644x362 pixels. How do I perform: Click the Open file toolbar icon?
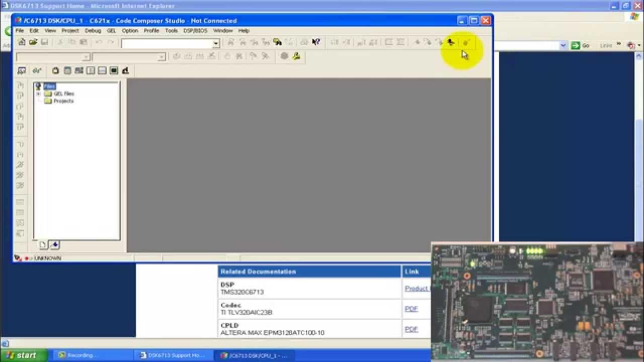[x=33, y=42]
